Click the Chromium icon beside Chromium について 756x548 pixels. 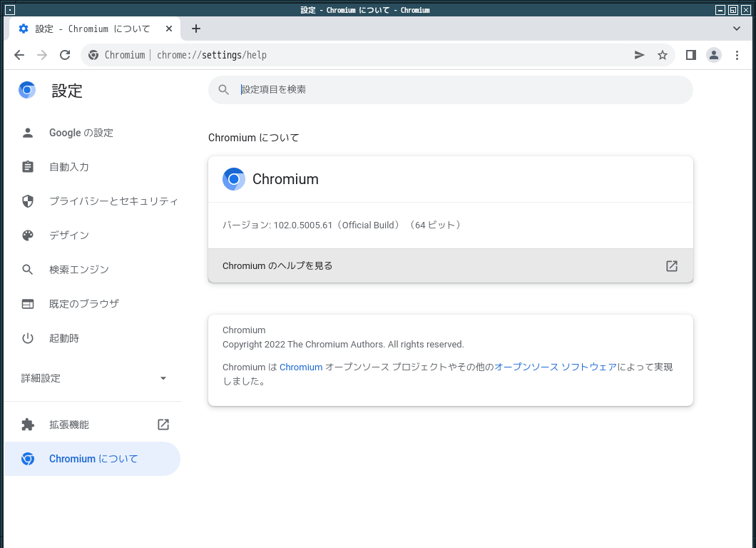coord(28,459)
